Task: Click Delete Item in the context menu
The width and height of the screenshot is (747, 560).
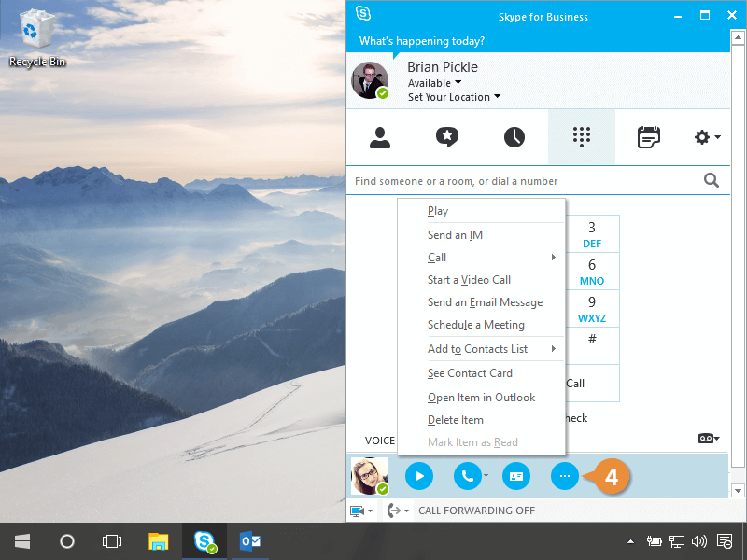Action: point(456,420)
